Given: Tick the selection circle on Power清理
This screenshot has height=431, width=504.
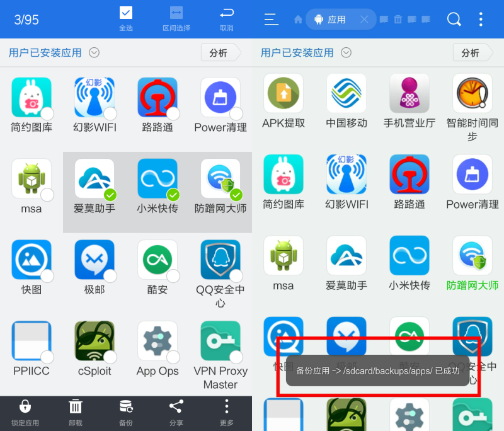Looking at the screenshot, I should 236,113.
